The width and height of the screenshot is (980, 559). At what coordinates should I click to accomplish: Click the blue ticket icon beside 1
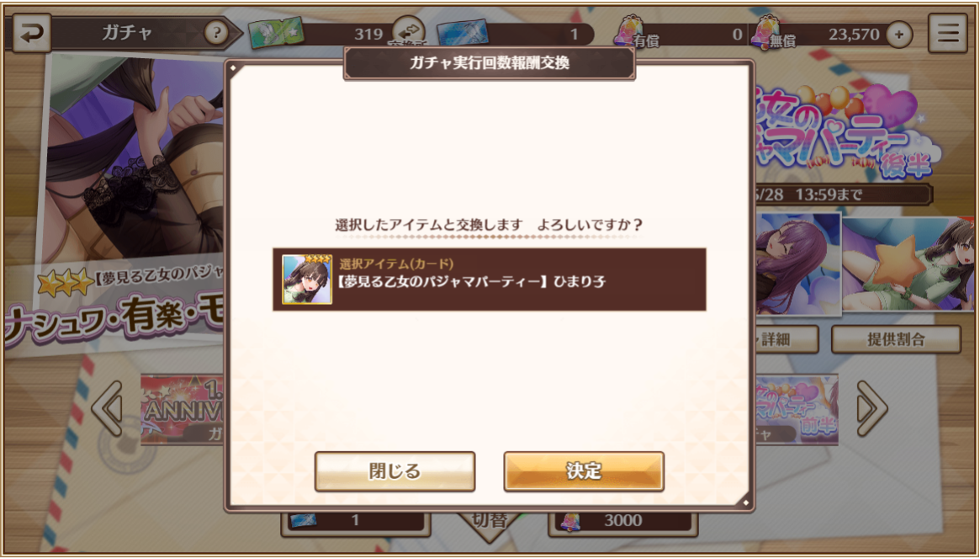463,33
